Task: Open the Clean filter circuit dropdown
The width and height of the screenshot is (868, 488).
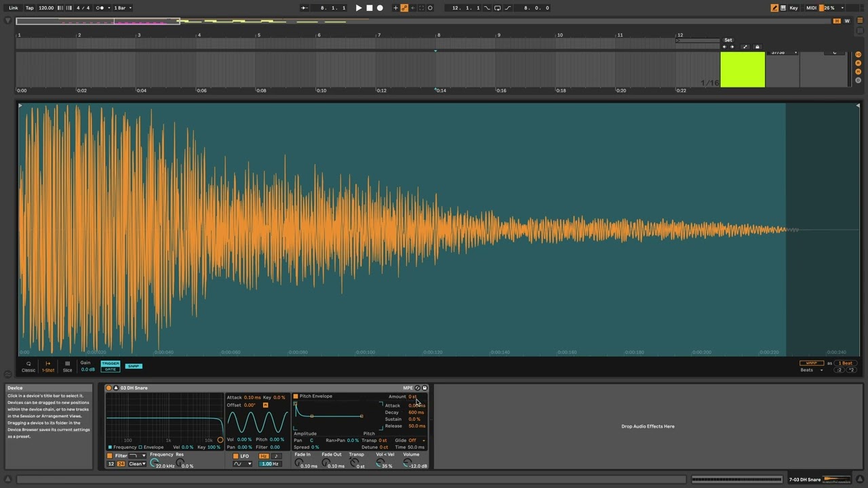Action: tap(137, 464)
